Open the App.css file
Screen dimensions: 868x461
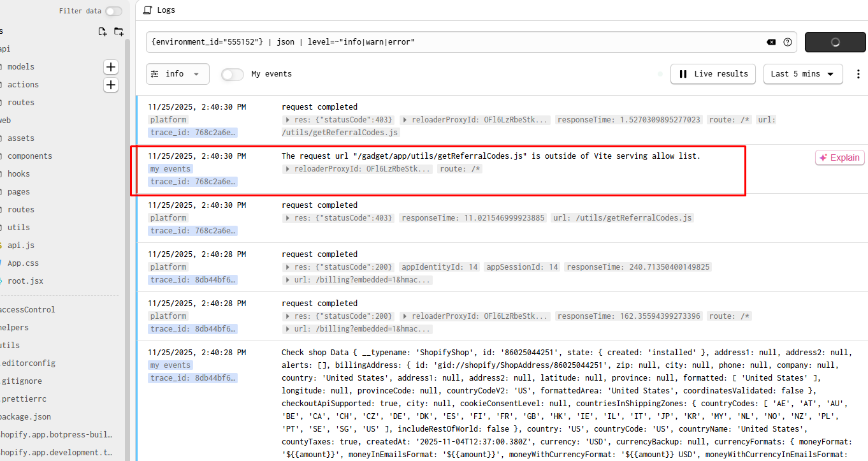pyautogui.click(x=23, y=263)
